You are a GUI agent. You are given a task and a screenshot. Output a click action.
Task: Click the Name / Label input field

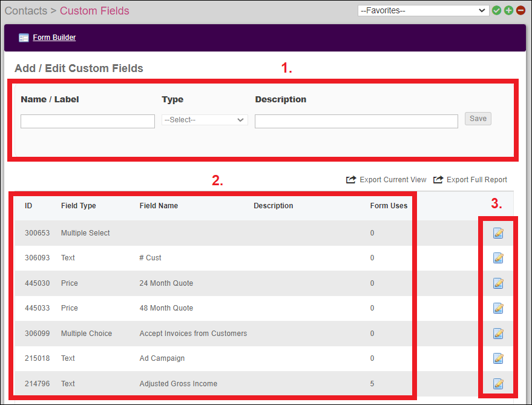(88, 122)
